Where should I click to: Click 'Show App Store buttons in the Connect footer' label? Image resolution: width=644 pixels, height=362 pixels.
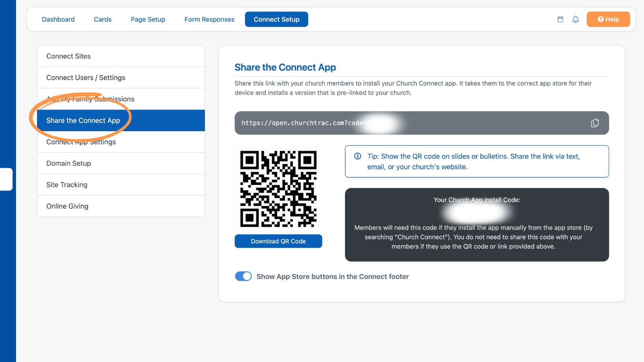coord(332,277)
